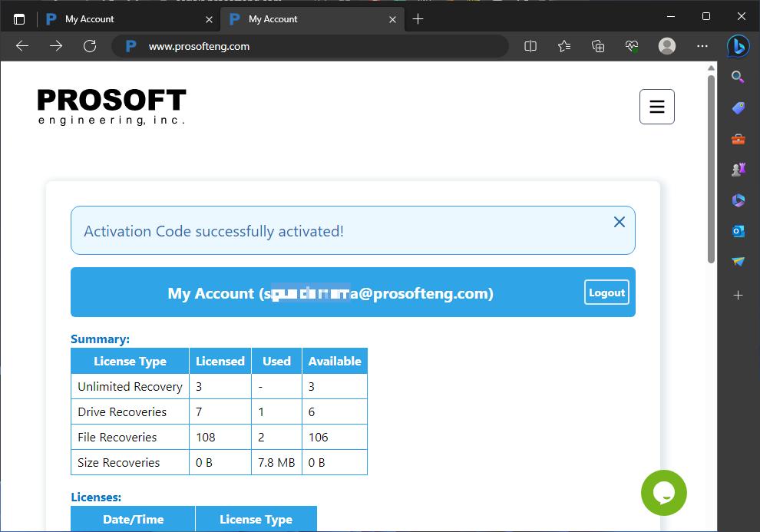
Task: Open Games from the sidebar
Action: tap(738, 169)
